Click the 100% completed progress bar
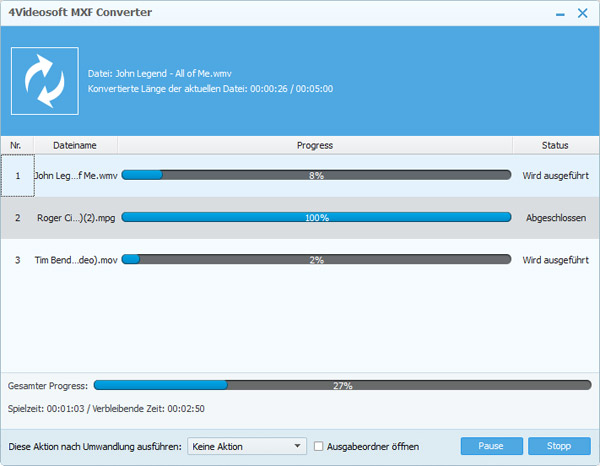Image resolution: width=600 pixels, height=466 pixels. pos(316,217)
